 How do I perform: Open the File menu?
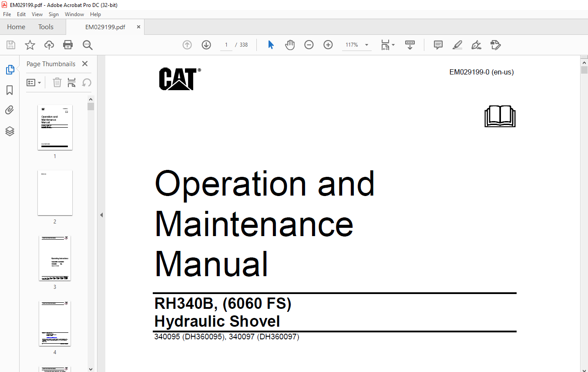(x=7, y=14)
